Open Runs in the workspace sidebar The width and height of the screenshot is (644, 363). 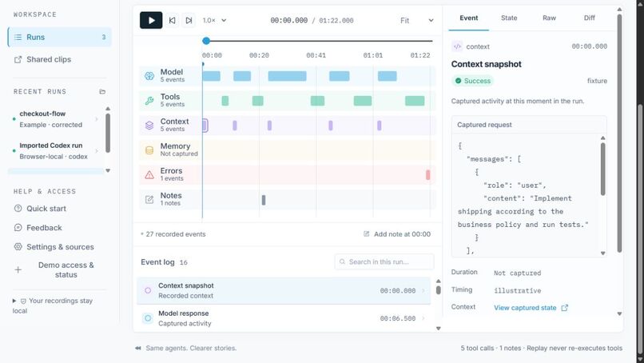pos(60,37)
